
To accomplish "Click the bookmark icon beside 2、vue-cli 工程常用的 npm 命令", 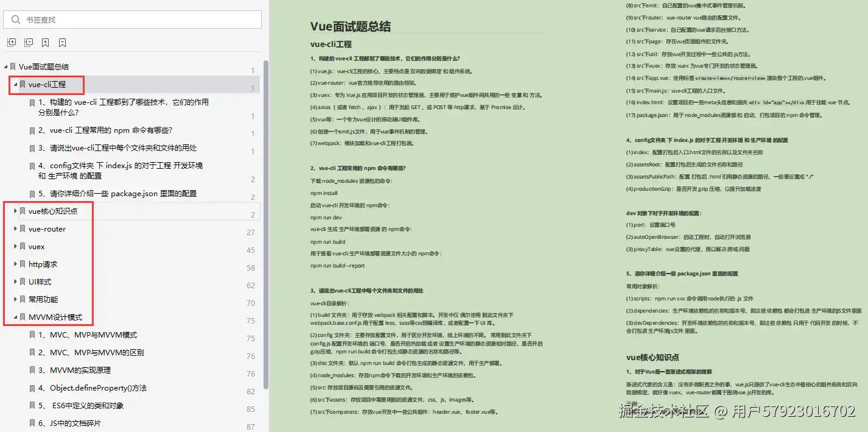I will (x=32, y=130).
